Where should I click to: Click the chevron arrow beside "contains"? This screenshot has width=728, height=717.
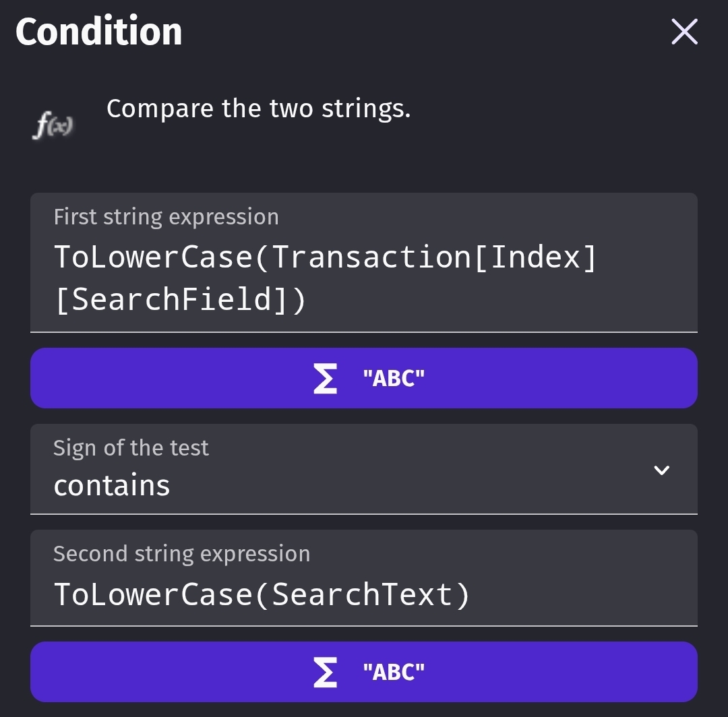662,470
